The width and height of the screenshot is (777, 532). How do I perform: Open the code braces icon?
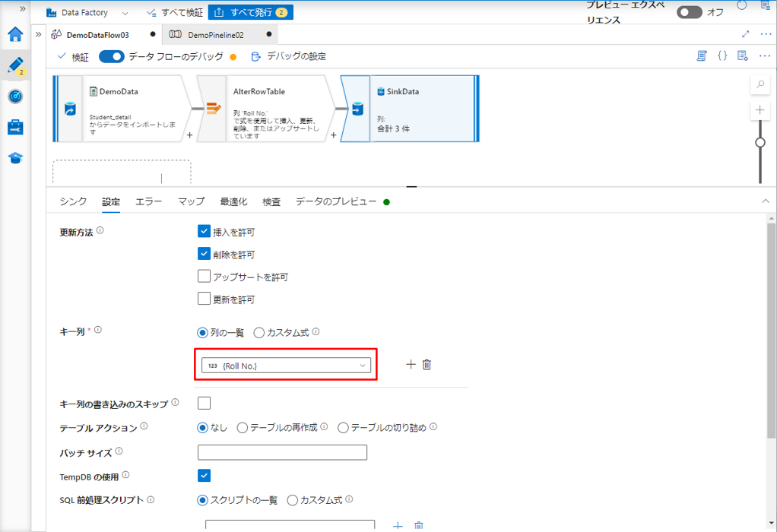[x=722, y=56]
